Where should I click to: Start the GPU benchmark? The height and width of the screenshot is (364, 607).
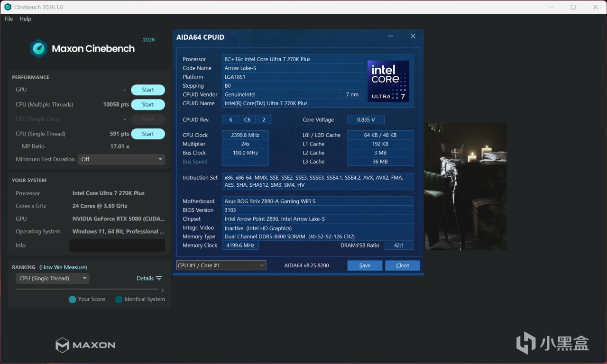pos(148,90)
